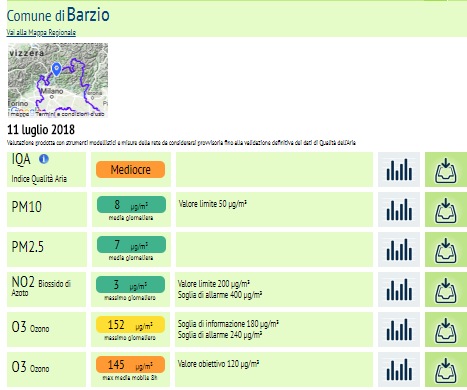
Task: Click the orange Mediocre badge
Action: [130, 170]
